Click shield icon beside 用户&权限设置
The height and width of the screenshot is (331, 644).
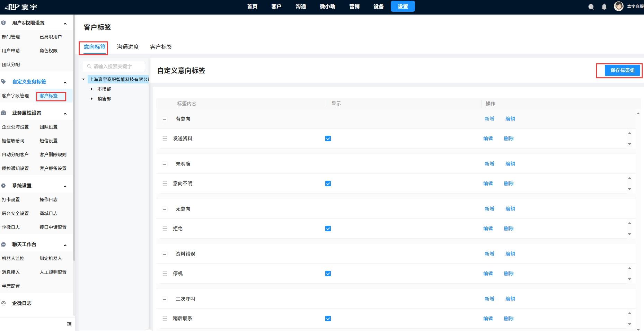pos(3,23)
